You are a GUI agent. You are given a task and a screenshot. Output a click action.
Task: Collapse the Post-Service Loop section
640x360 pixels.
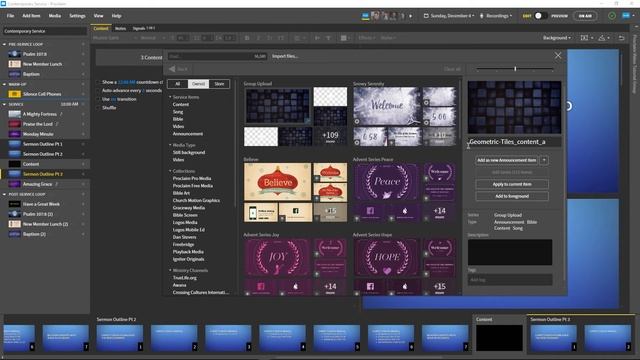(x=4, y=194)
